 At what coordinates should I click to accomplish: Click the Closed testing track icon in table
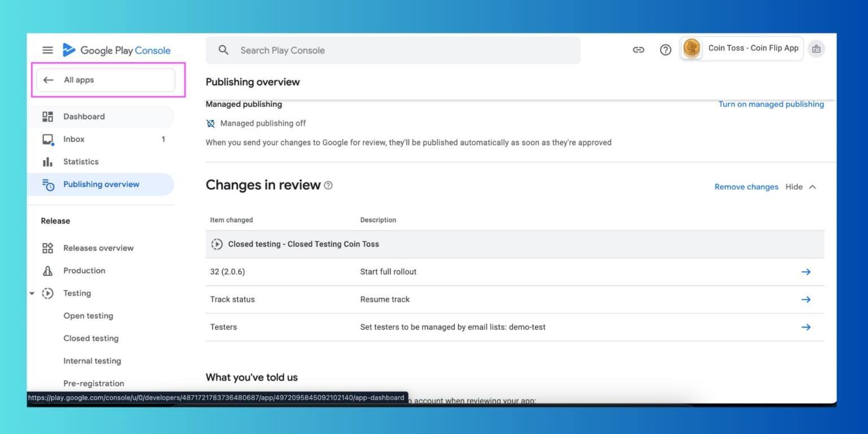click(217, 244)
